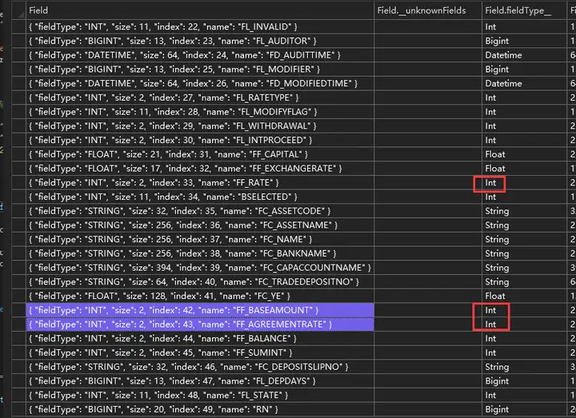
Task: Click the Int type cell for FF_BASEAMOUNT
Action: click(x=524, y=310)
